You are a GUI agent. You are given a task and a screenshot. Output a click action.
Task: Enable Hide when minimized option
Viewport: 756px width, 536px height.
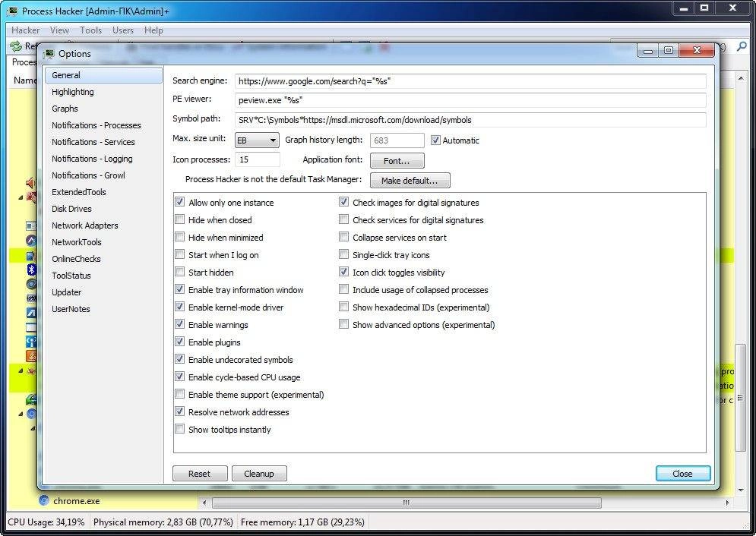[179, 237]
